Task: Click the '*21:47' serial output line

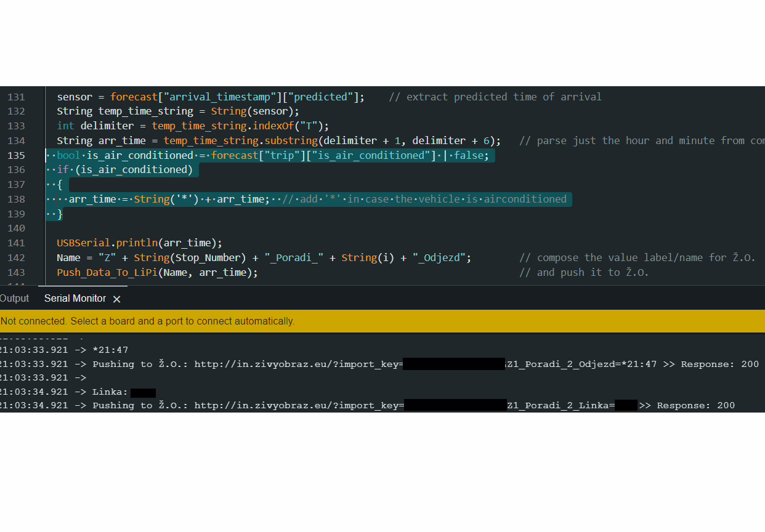Action: pyautogui.click(x=110, y=350)
